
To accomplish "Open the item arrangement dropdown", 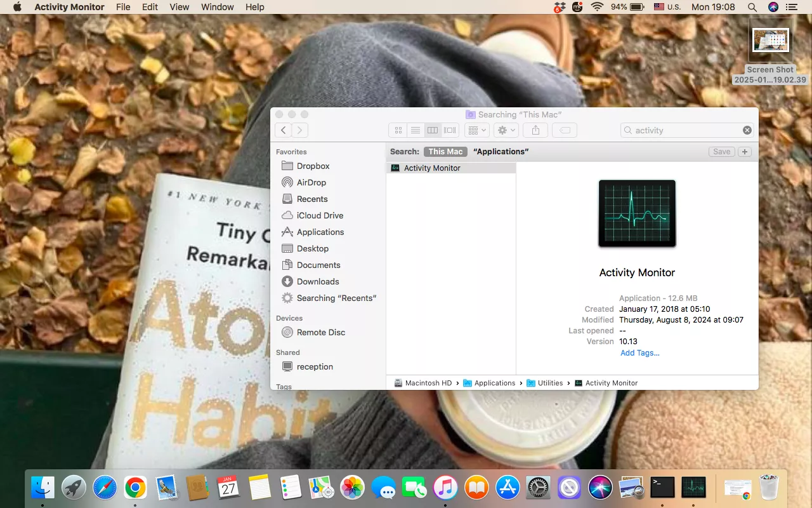I will 476,130.
